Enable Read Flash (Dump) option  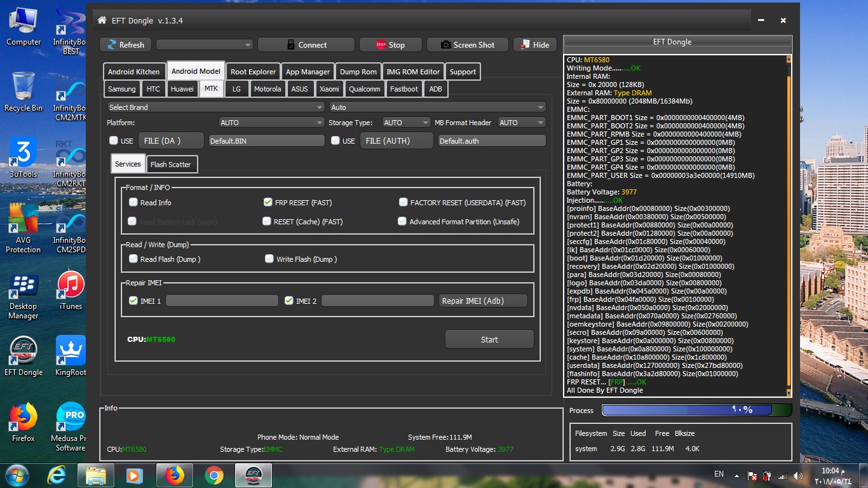tap(133, 259)
